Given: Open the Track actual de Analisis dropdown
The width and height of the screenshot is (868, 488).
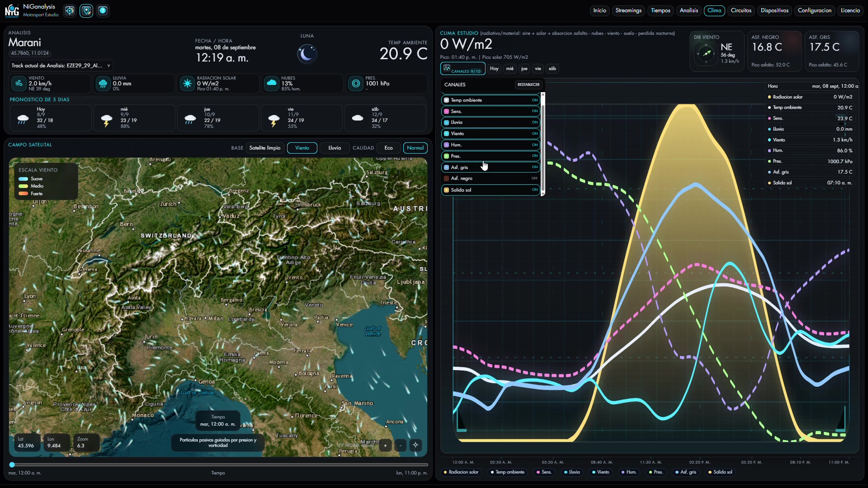Looking at the screenshot, I should pos(61,66).
